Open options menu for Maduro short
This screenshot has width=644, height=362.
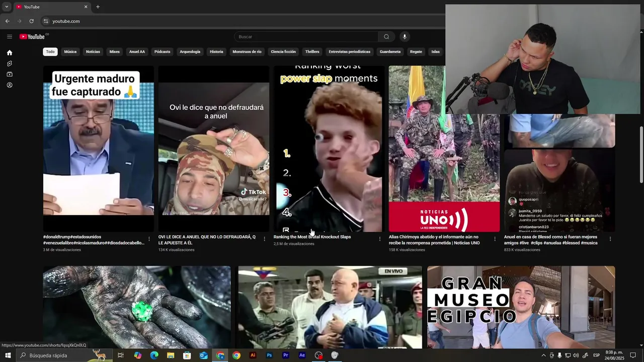[x=149, y=239]
